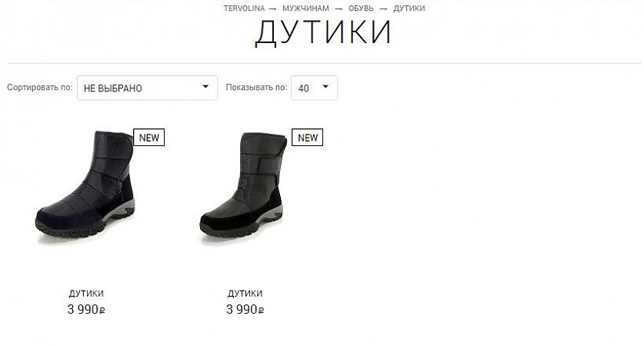Click the large ДУТИКИ page heading

click(x=323, y=33)
